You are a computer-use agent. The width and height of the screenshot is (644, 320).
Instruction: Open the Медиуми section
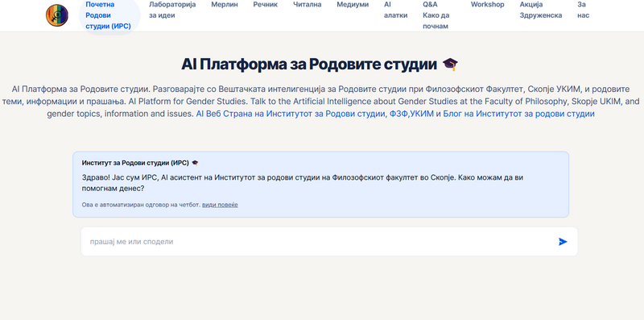tap(353, 5)
